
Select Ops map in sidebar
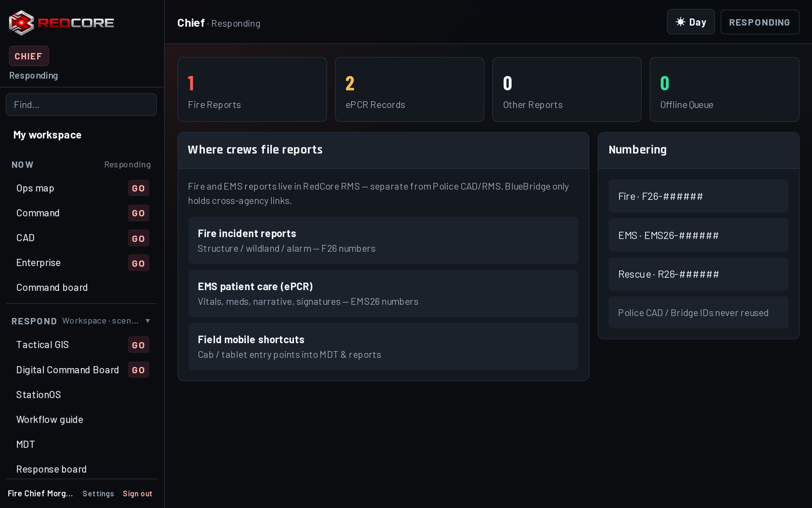[x=35, y=188]
